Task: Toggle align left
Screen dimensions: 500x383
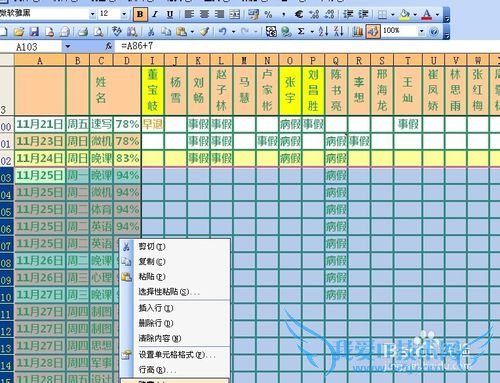Action: tap(189, 14)
